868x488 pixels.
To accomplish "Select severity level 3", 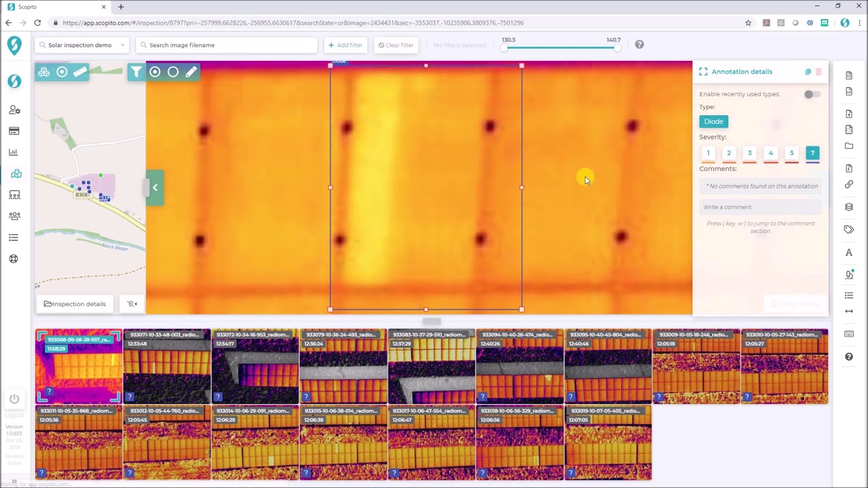I will (x=750, y=153).
